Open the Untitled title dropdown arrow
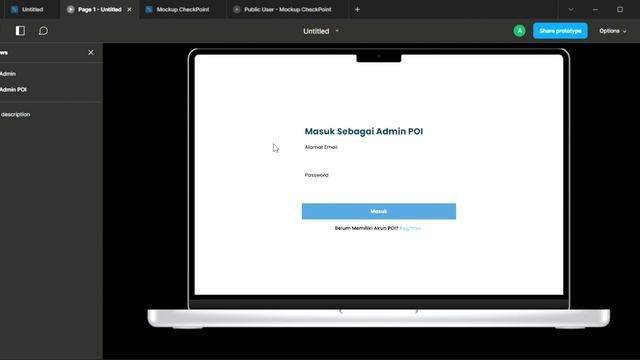 pyautogui.click(x=337, y=31)
